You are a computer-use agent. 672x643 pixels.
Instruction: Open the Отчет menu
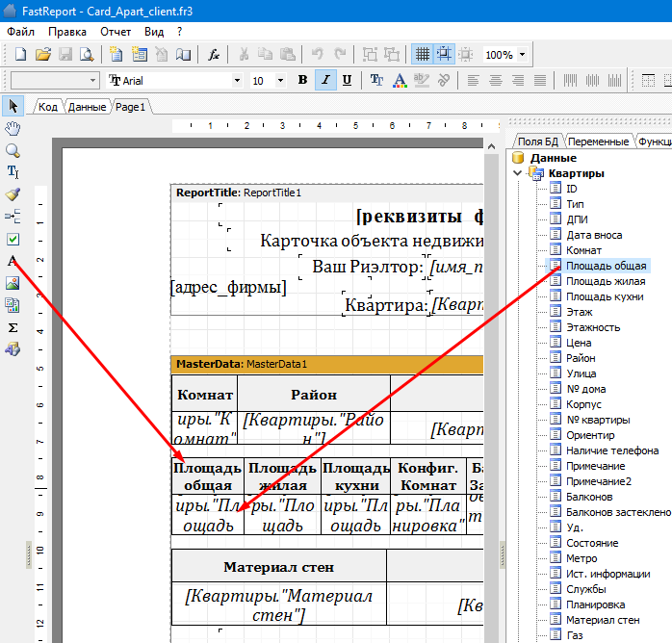(116, 31)
